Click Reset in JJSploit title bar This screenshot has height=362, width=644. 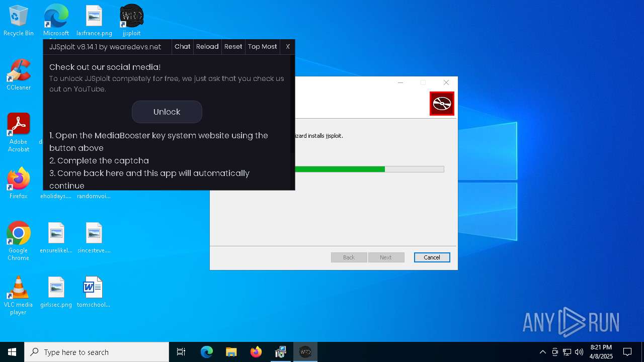coord(233,47)
